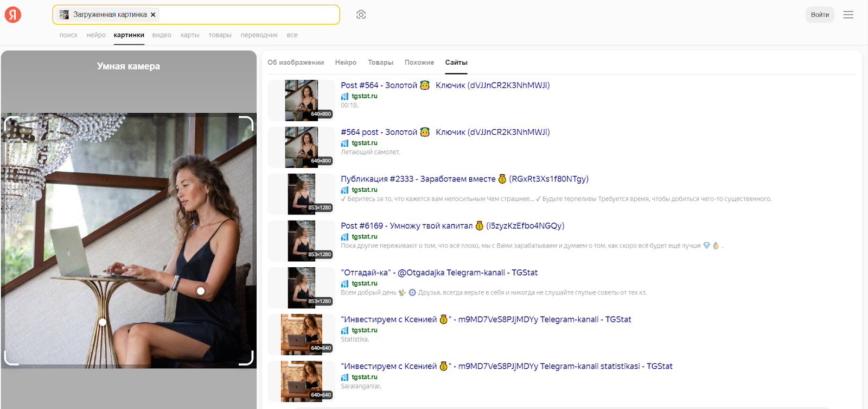Click thumbnail of Отгадай-ка result

click(301, 288)
